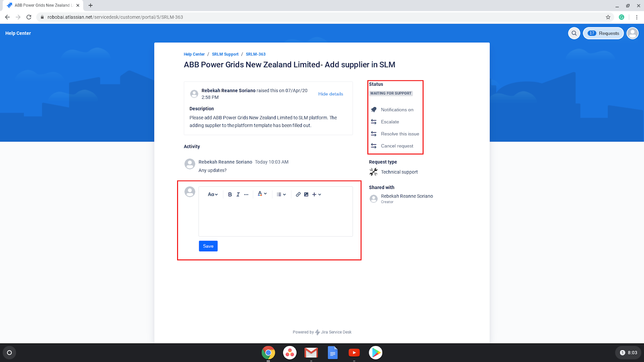644x362 pixels.
Task: Click Hide details link
Action: (x=330, y=94)
